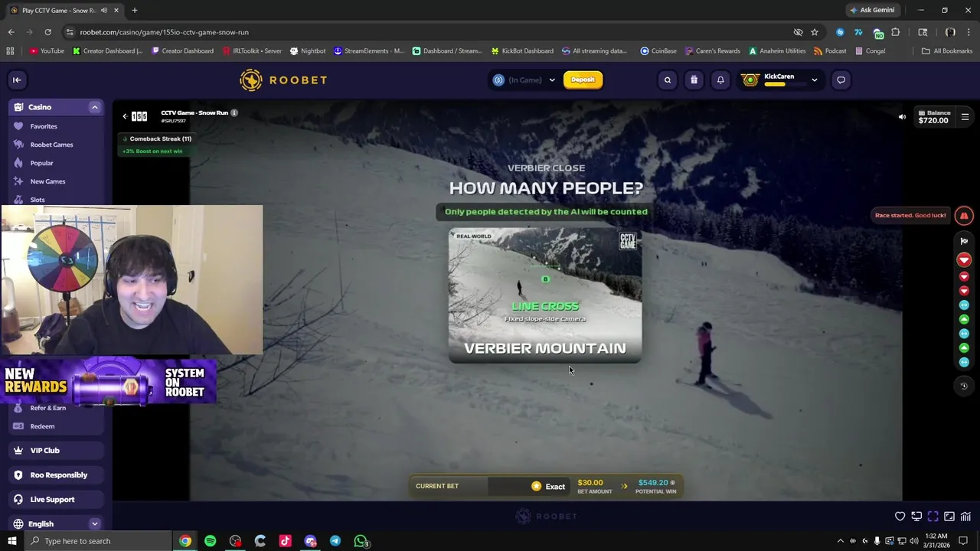Collapse the Roobet sidebar with arrow icon
980x551 pixels.
17,80
